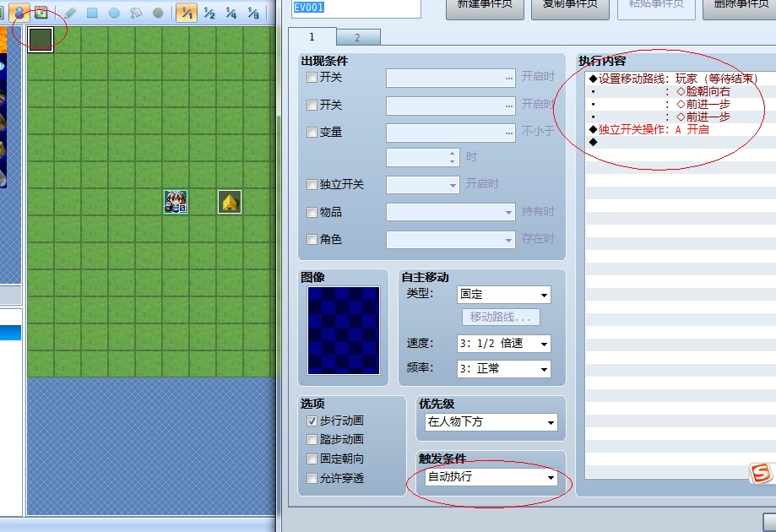Switch to event page tab 2

[x=358, y=38]
